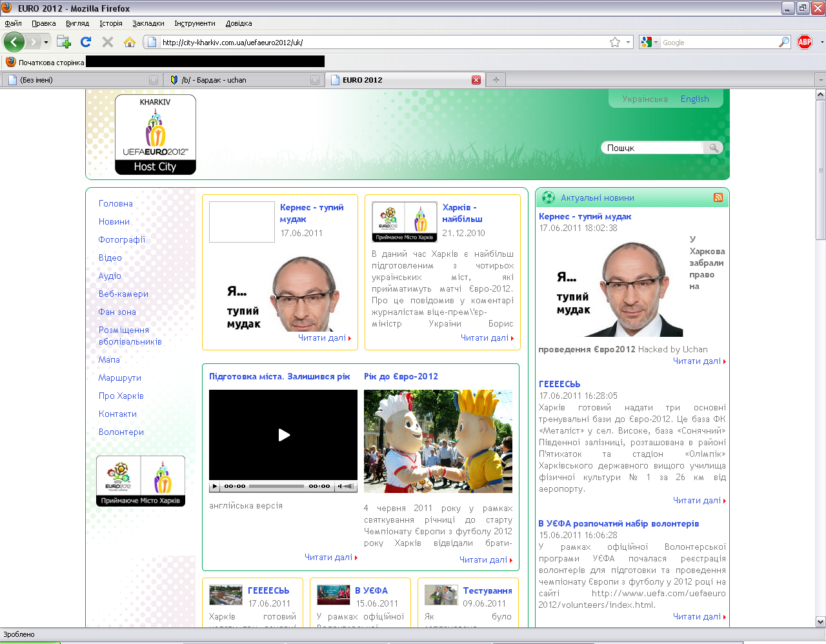Play the city preparation video
The height and width of the screenshot is (644, 826).
coord(283,435)
